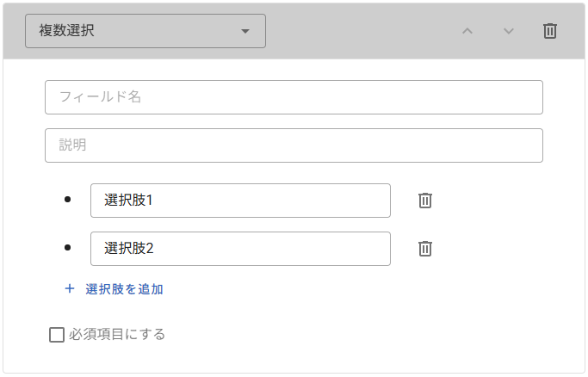Remove 選択肢2 via its trash icon

[425, 249]
